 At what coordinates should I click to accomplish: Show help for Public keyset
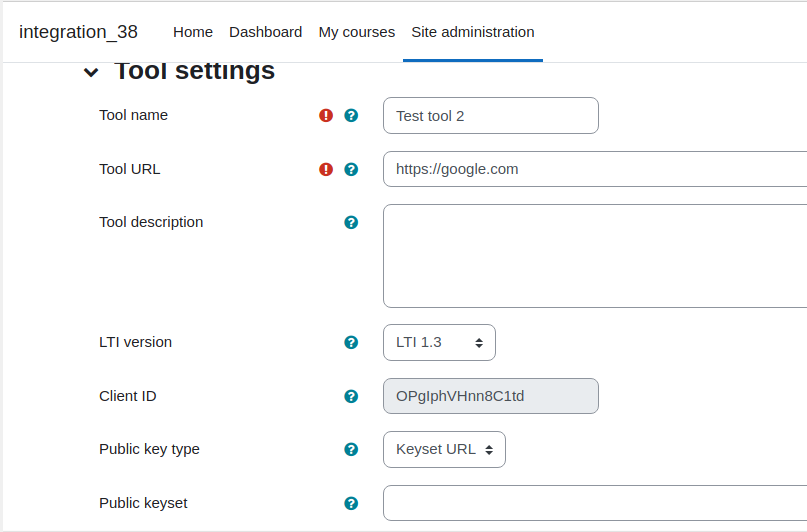pos(351,503)
